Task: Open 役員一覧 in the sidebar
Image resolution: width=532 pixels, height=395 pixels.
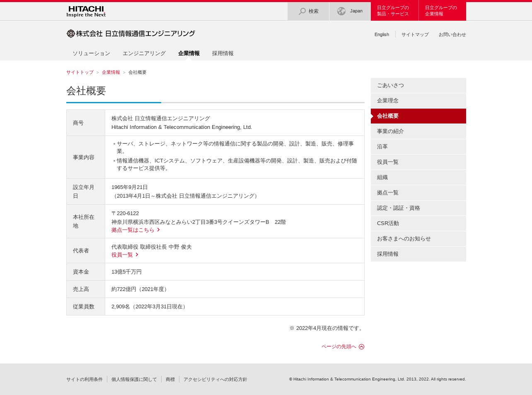Action: pos(418,162)
